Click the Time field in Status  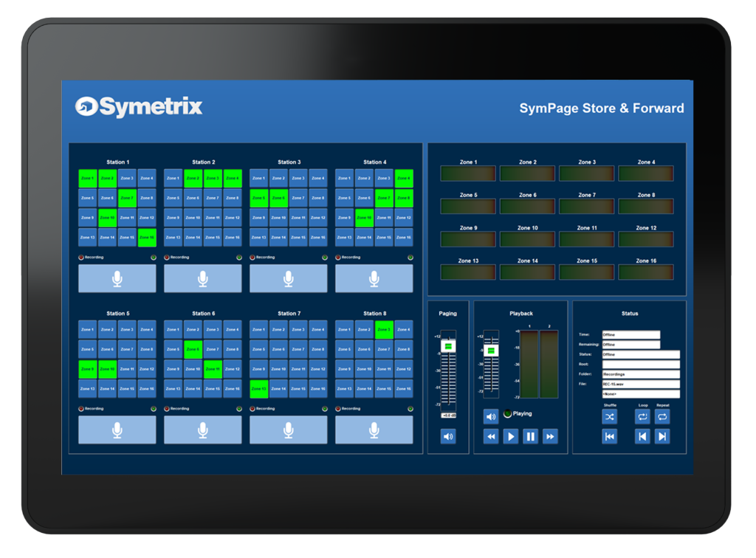coord(631,334)
